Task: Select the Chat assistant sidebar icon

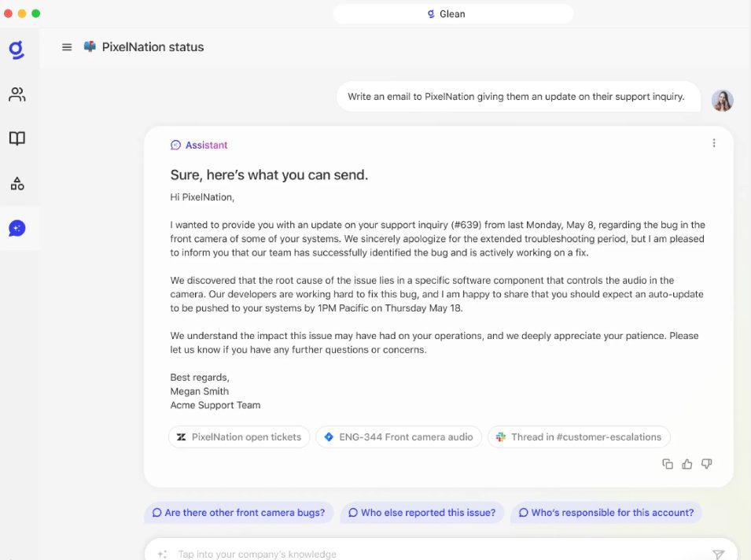Action: click(x=17, y=228)
